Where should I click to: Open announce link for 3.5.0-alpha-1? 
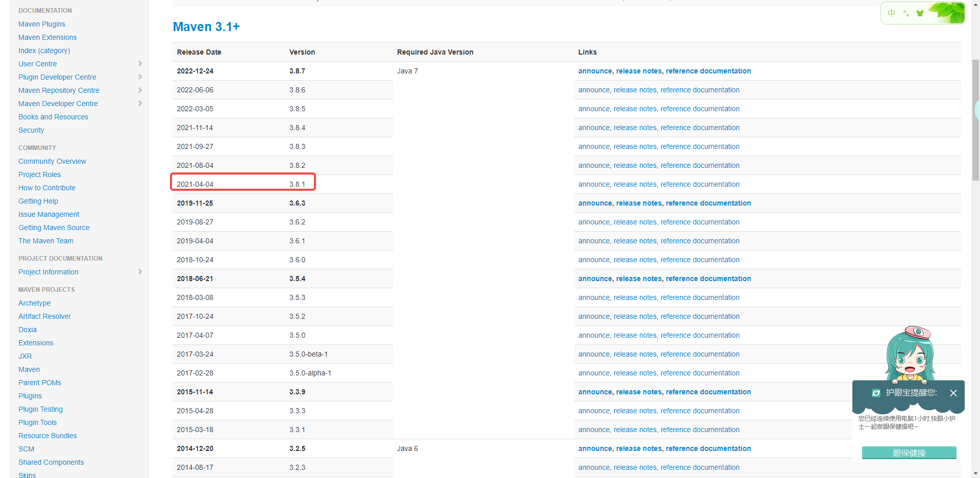594,373
